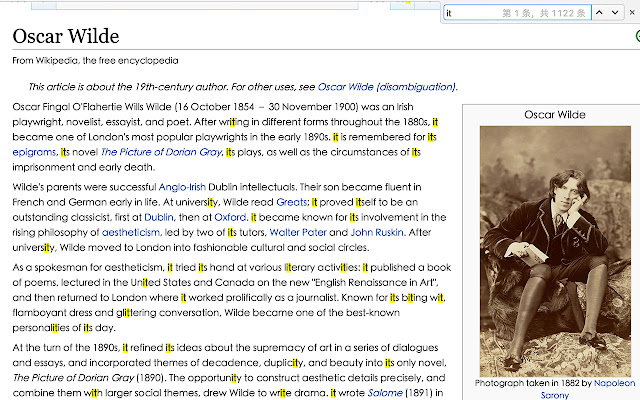Open The Picture of Dorian Gray blue link
Image resolution: width=640 pixels, height=400 pixels.
click(x=161, y=152)
